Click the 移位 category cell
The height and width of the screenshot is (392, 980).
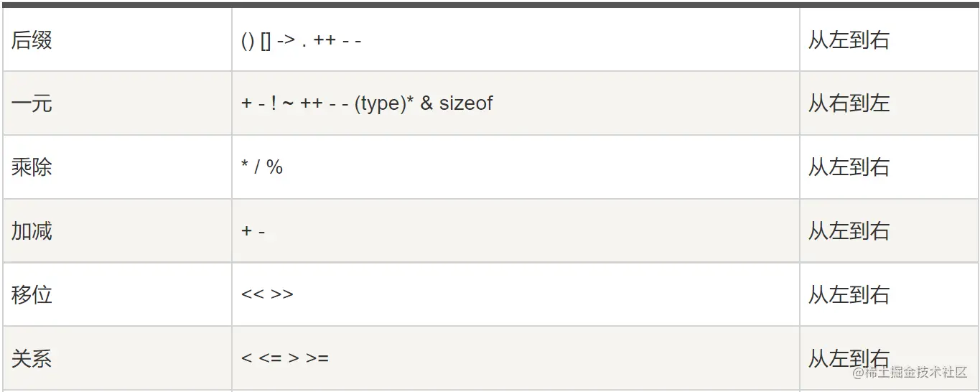(x=32, y=295)
